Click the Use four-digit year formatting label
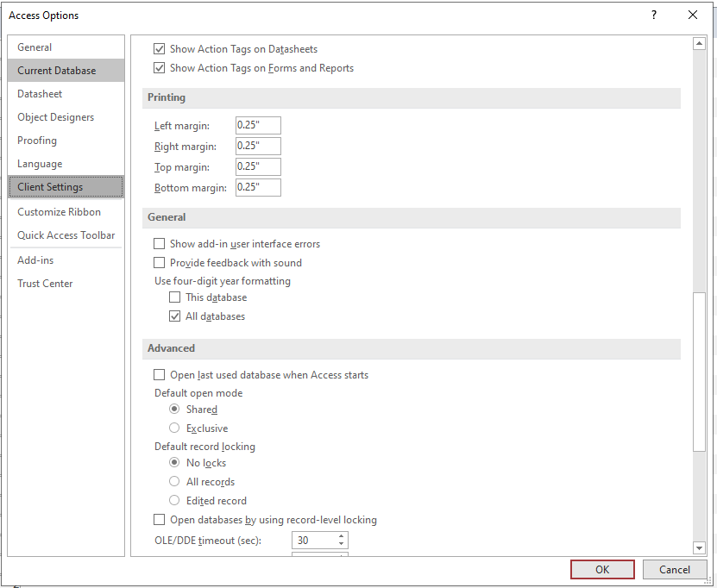717x588 pixels. 223,281
